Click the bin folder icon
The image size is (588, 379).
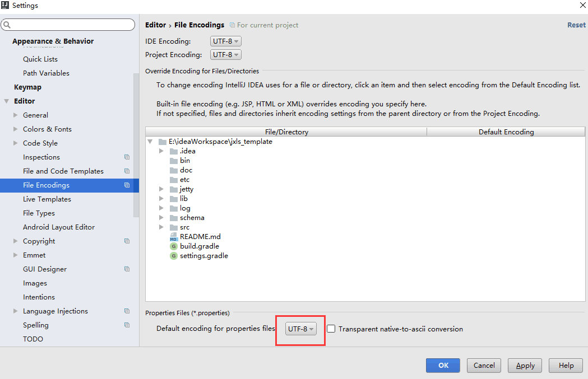coord(174,161)
